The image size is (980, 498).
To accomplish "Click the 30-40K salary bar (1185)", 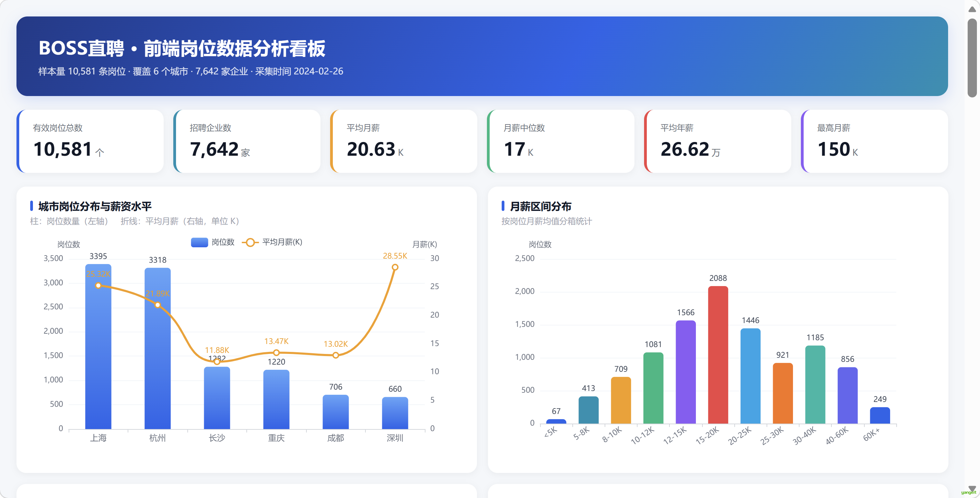I will click(815, 385).
